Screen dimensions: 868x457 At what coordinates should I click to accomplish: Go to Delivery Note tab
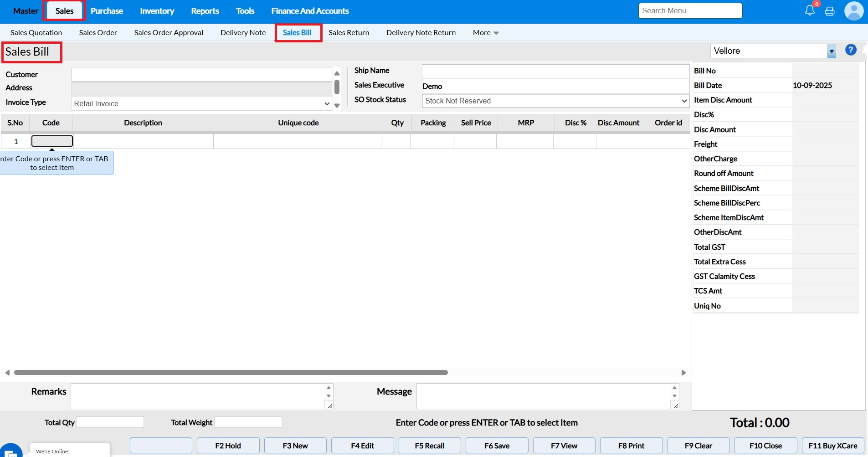point(243,33)
